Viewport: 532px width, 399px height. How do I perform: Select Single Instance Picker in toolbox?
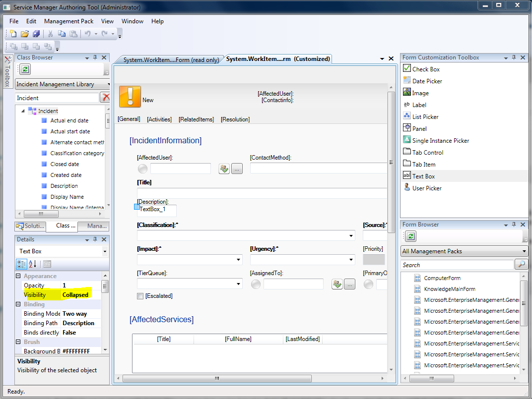tap(440, 140)
